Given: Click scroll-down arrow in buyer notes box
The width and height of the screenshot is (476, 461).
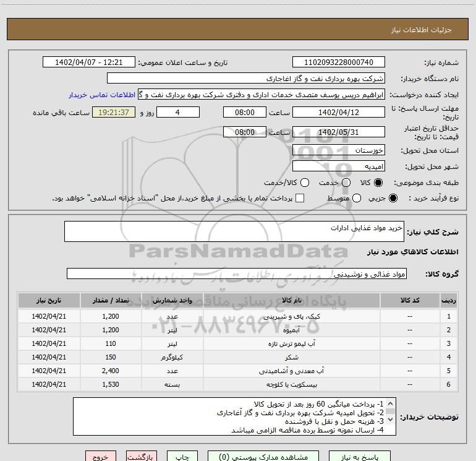Looking at the screenshot, I should point(391,420).
